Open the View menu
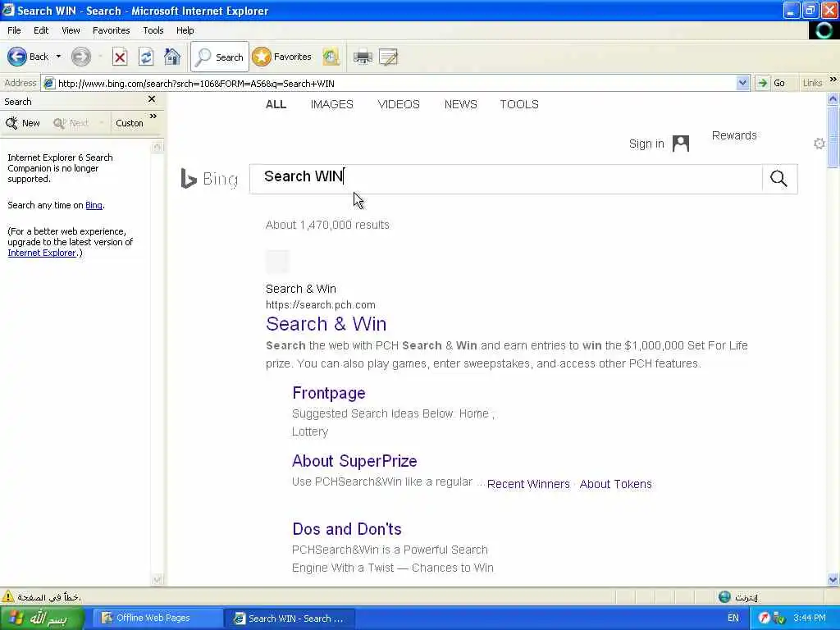The image size is (840, 630). [71, 30]
